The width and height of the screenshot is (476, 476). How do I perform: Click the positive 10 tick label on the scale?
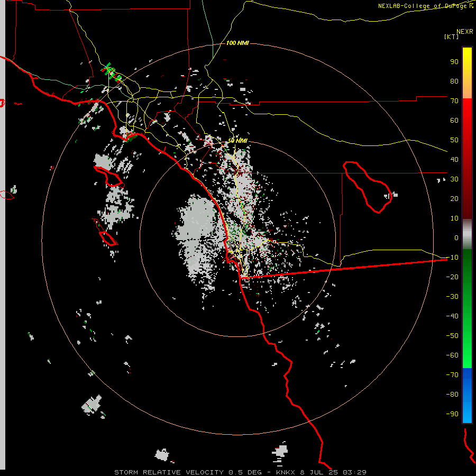[454, 218]
